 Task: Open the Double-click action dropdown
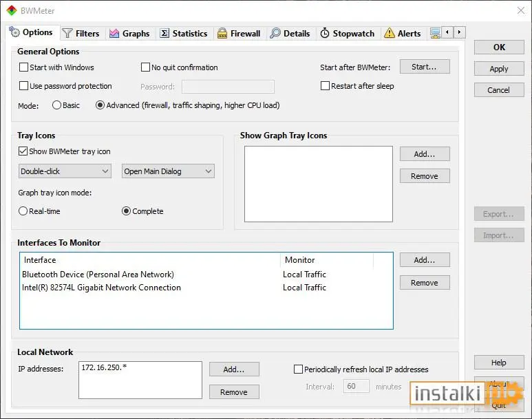[x=65, y=171]
